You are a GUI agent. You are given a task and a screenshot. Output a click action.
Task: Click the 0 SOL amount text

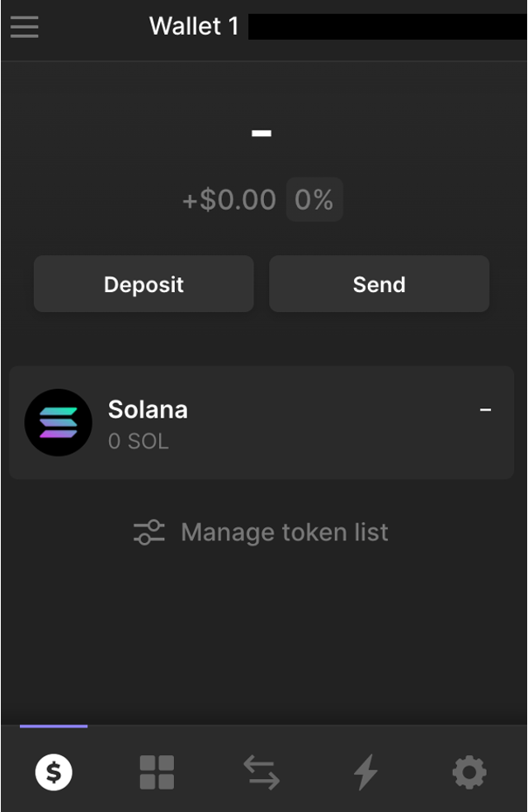coord(139,441)
